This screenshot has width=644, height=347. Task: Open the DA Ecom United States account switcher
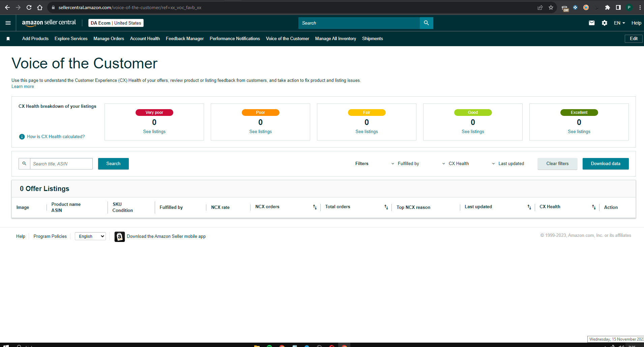116,23
